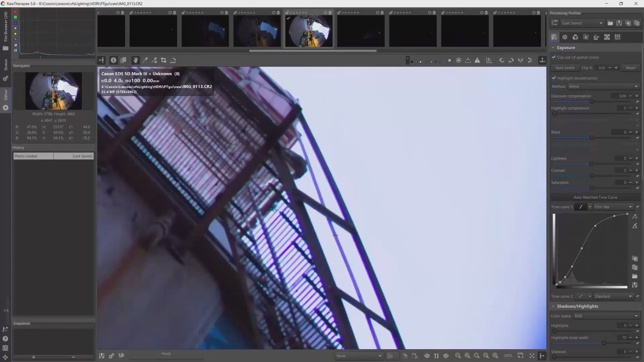Viewport: 644px width, 362px height.
Task: Enable the Shadows/Highlights tool toggle
Action: 553,306
